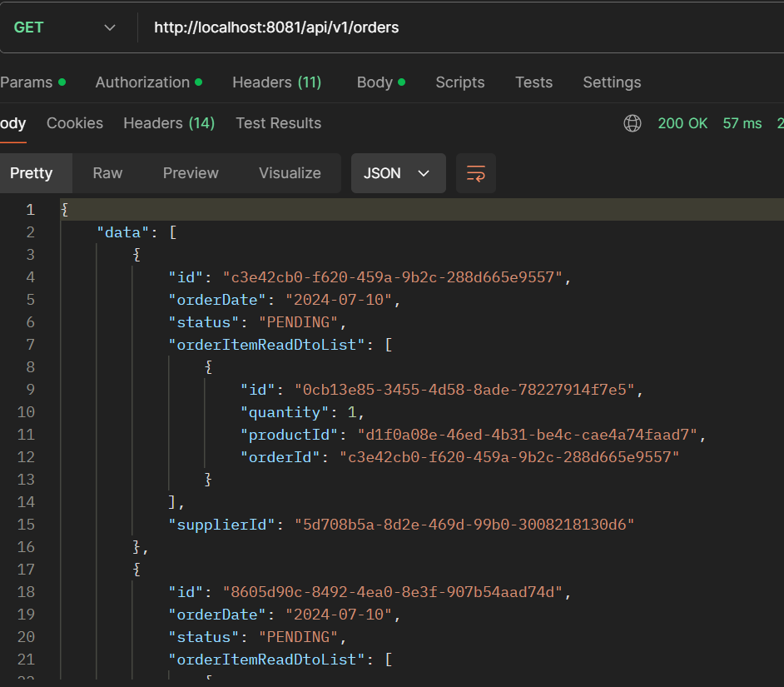
Task: Click line number 16 in gutter
Action: [26, 547]
